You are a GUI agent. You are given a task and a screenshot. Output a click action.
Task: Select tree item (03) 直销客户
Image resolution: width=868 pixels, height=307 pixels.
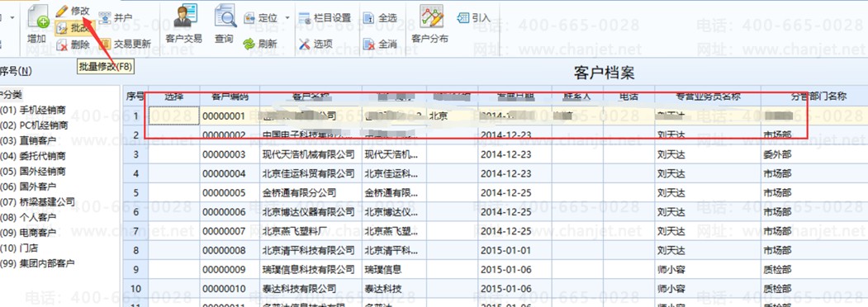tap(28, 140)
